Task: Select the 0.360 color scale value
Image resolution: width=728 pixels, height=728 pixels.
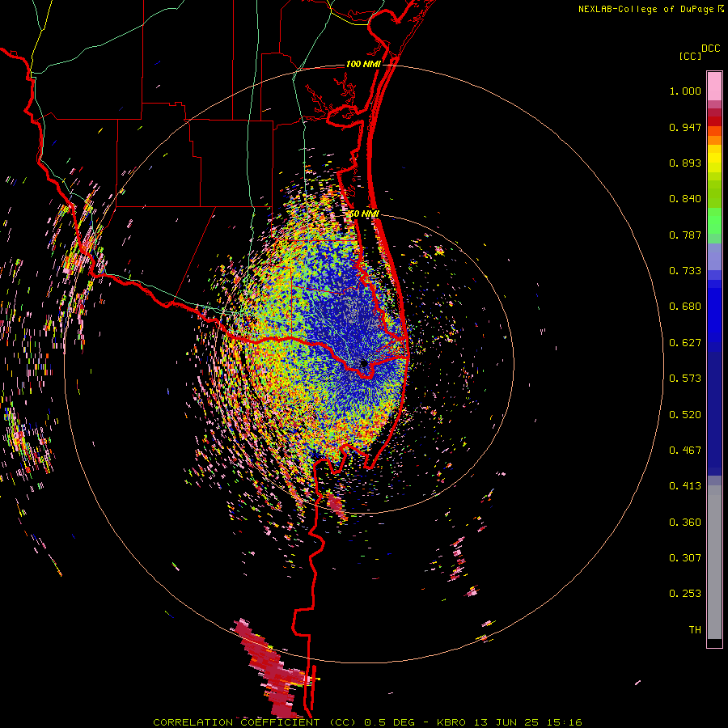Action: pos(685,523)
